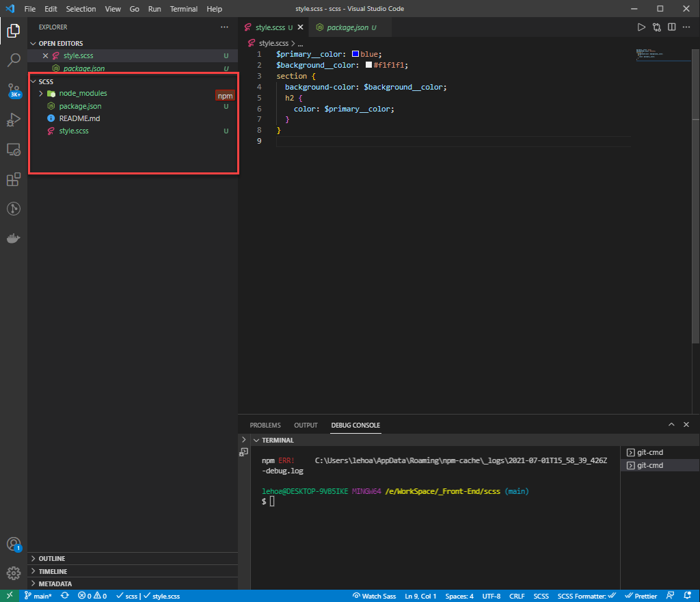This screenshot has width=700, height=602.
Task: Click Ln 9, Col 1 to go to line
Action: tap(420, 595)
